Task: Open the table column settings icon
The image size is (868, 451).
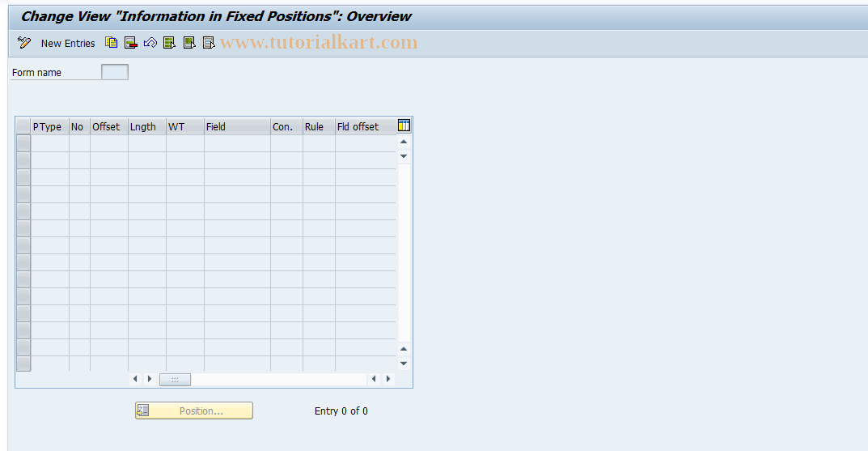Action: click(x=404, y=126)
